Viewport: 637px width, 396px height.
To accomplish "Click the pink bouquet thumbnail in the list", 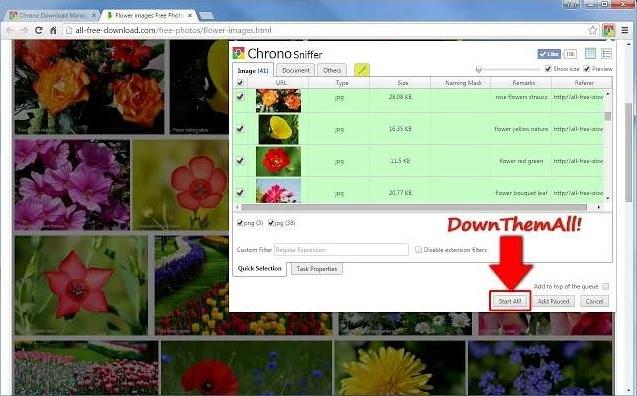I will coord(279,190).
